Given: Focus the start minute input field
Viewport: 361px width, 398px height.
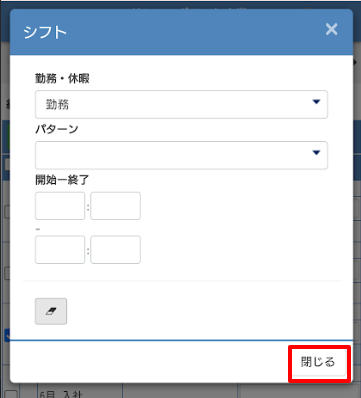Looking at the screenshot, I should click(115, 206).
